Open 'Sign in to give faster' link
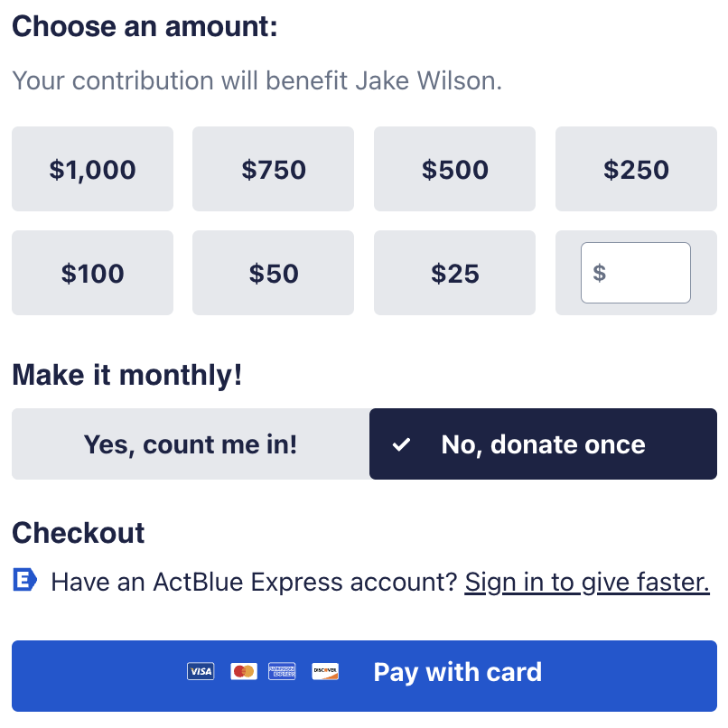This screenshot has height=728, width=728. pyautogui.click(x=586, y=582)
